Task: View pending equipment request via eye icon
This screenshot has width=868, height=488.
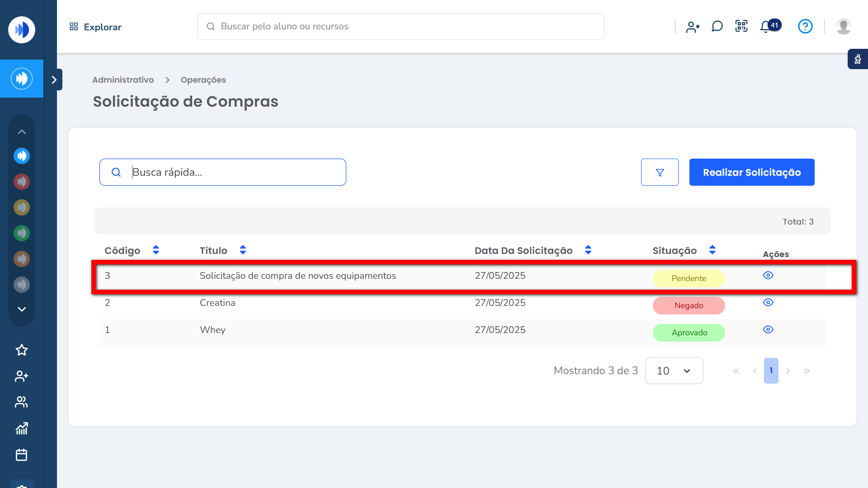Action: [768, 275]
